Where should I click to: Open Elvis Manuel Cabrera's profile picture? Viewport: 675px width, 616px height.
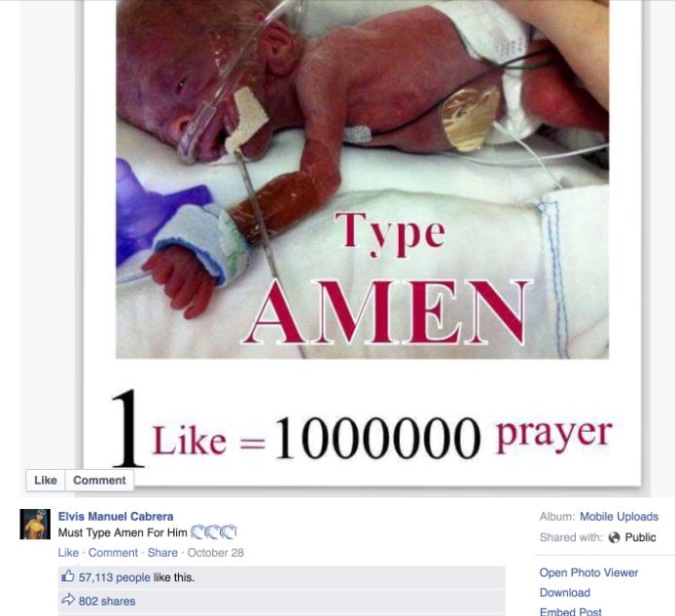tap(35, 524)
